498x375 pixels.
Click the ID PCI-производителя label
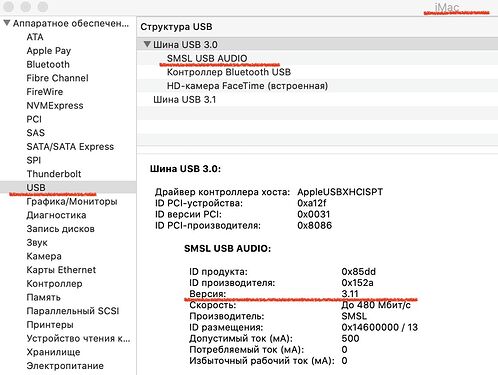(x=208, y=225)
